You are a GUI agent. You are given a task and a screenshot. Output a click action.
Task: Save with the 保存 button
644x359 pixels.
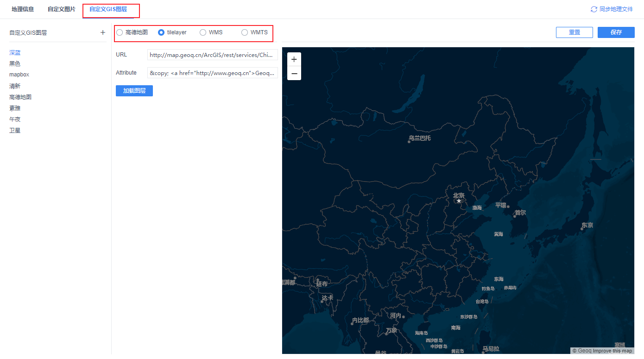tap(616, 32)
